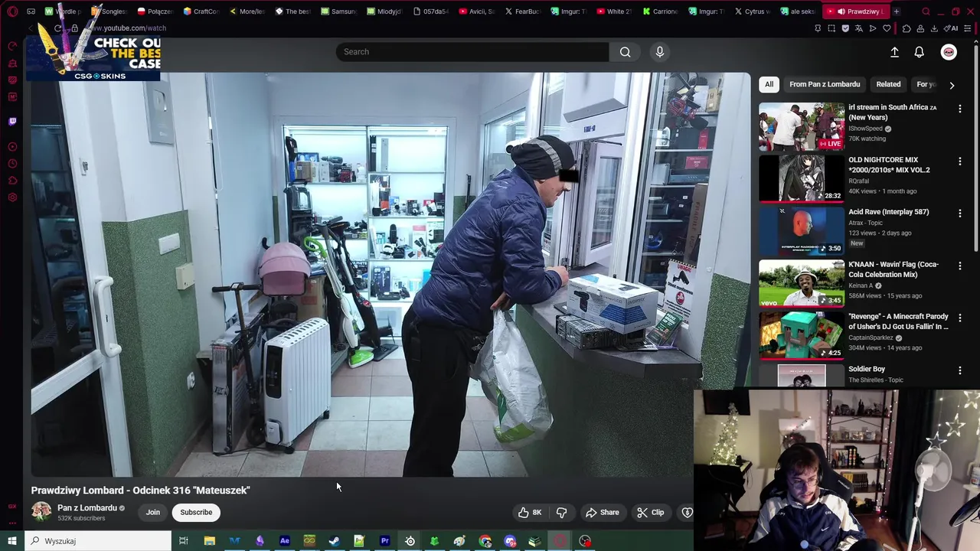The image size is (980, 551).
Task: Open options for OLD NIGHTCORE MIX video
Action: pos(960,161)
